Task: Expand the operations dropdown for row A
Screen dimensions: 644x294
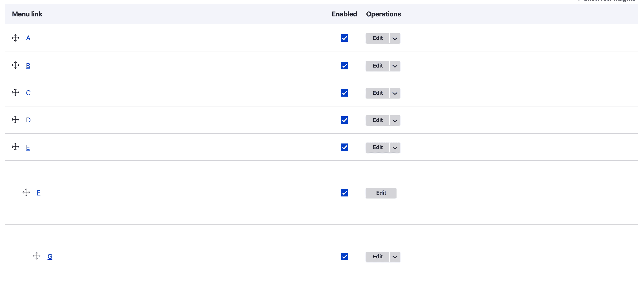Action: 395,38
